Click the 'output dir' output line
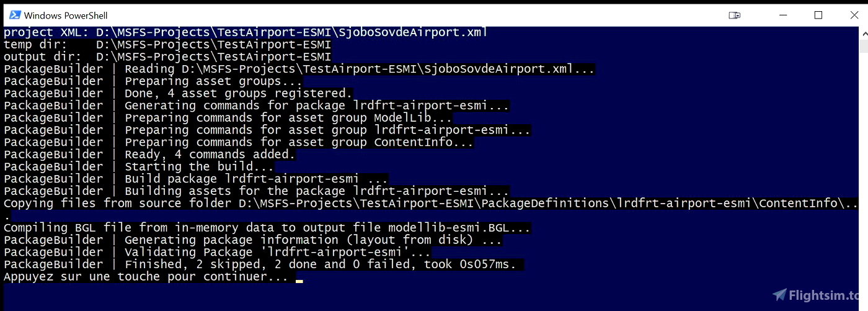Screen dimensions: 868x311 167,57
